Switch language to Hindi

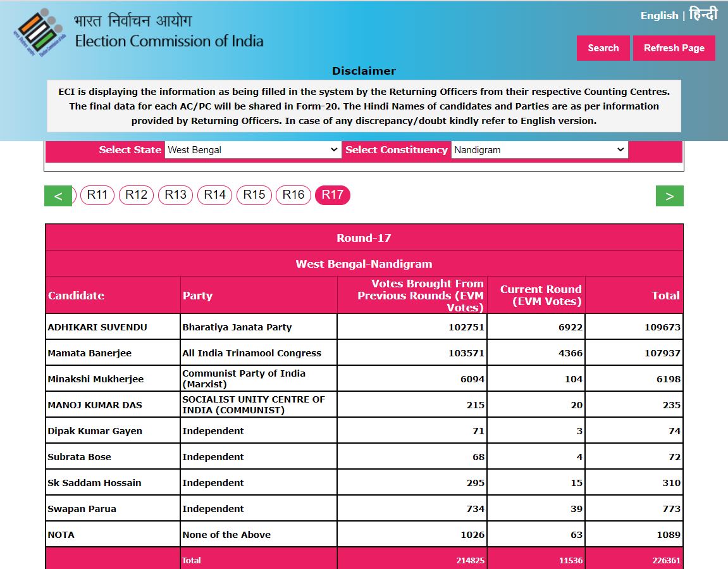click(703, 15)
